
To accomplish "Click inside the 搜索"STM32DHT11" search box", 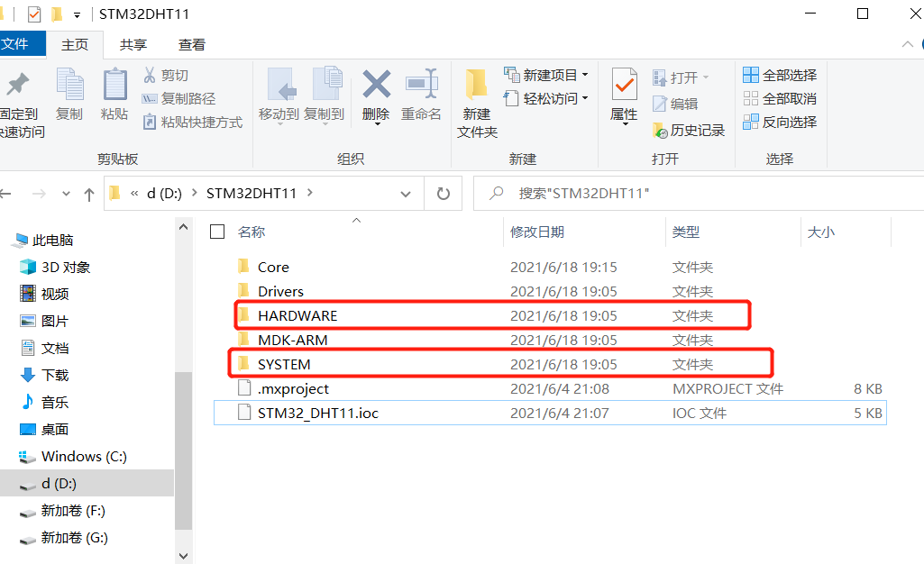I will click(x=586, y=193).
